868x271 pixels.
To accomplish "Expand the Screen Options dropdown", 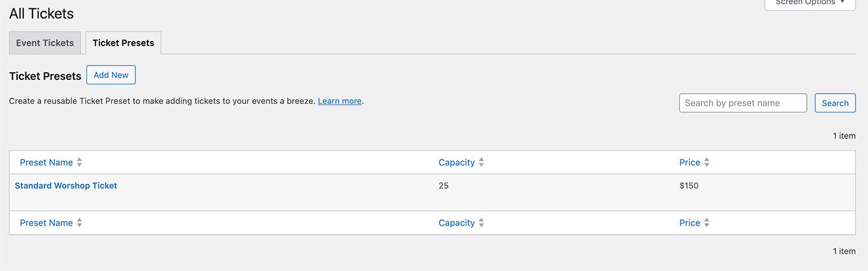I will 809,3.
